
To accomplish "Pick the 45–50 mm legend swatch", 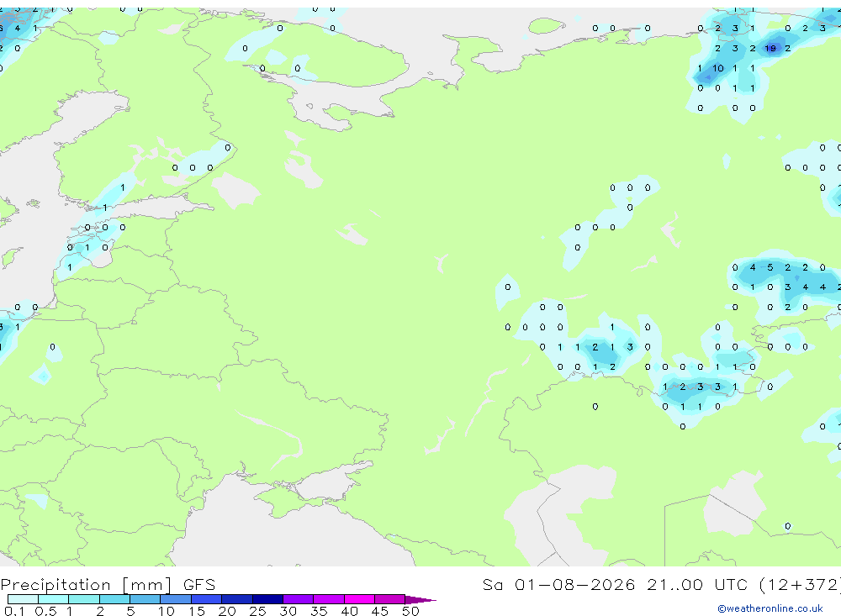I will click(x=390, y=599).
